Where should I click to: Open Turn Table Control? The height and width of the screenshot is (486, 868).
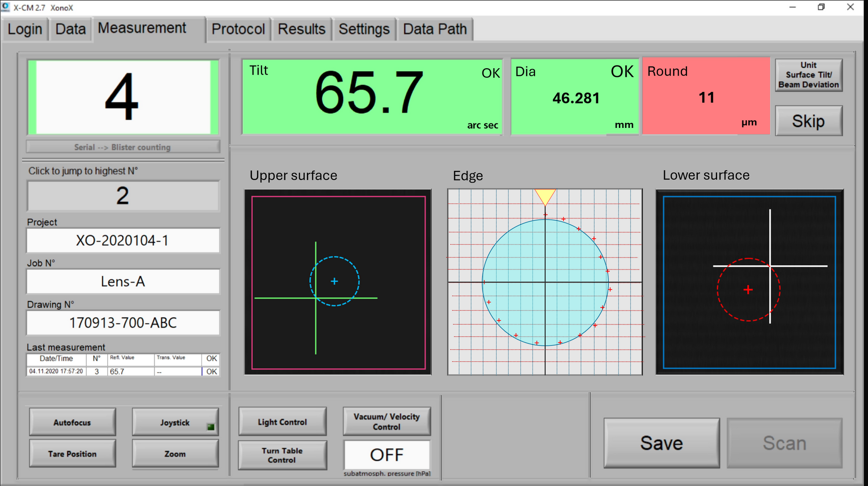282,455
